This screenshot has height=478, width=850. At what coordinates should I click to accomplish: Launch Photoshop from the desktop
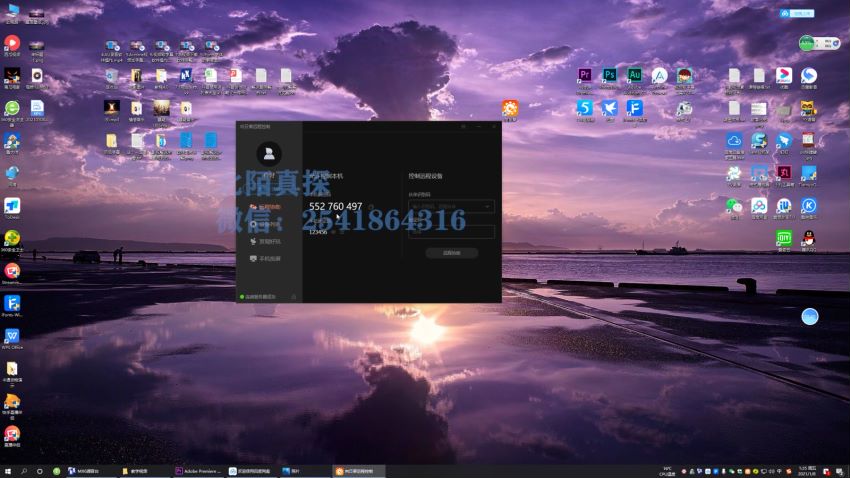[x=609, y=75]
